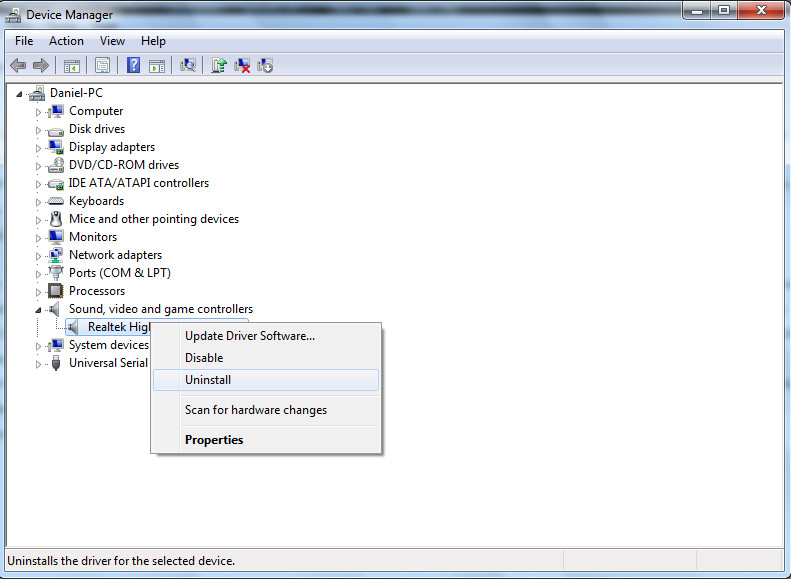This screenshot has width=791, height=579.
Task: Choose Uninstall in the context menu
Action: (x=266, y=380)
